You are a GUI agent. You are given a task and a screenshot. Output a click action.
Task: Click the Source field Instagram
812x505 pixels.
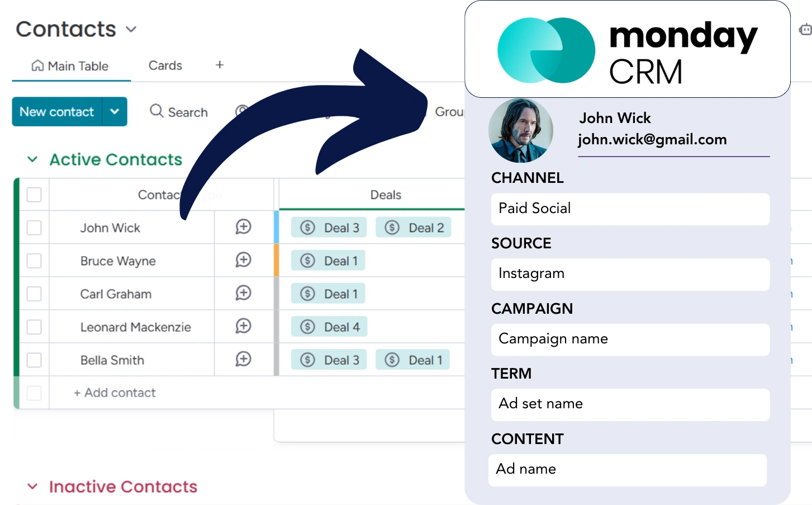coord(630,274)
